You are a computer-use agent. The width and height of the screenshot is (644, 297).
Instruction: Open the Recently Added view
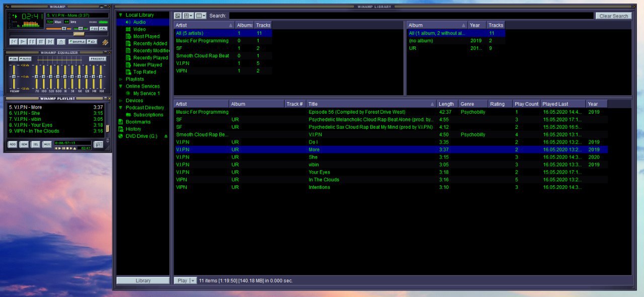pos(143,43)
